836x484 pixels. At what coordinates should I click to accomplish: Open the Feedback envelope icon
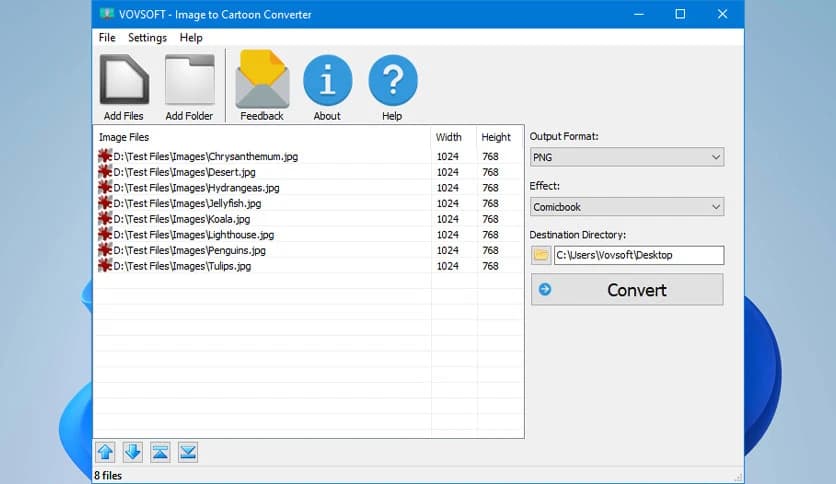pos(262,79)
